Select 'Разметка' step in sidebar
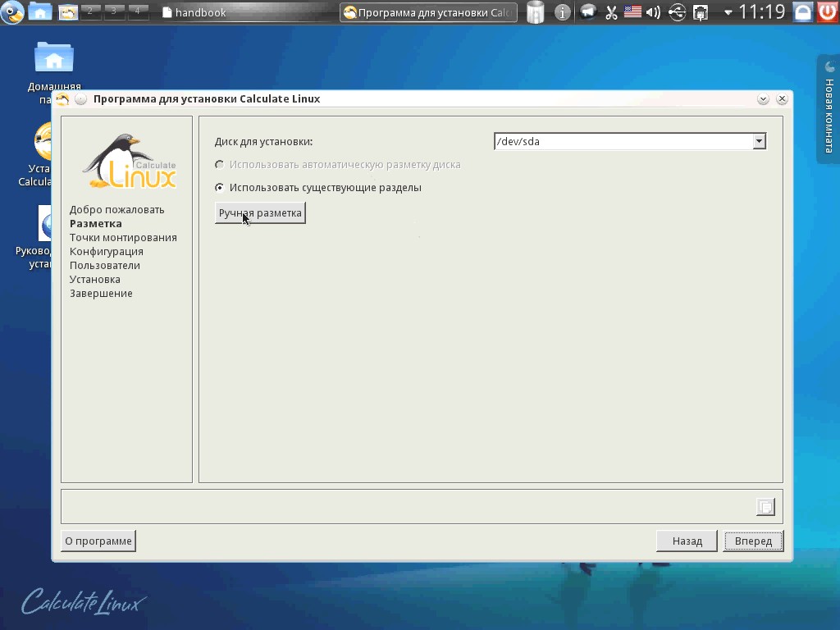 point(95,223)
